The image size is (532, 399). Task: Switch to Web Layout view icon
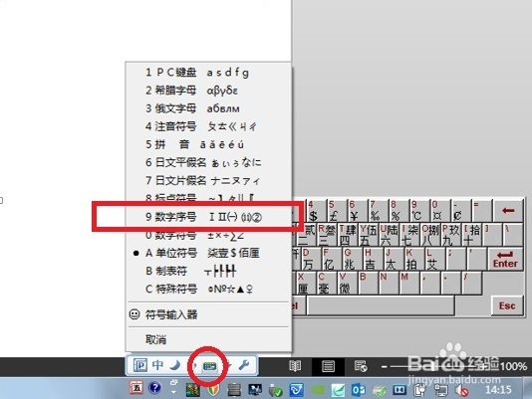361,366
